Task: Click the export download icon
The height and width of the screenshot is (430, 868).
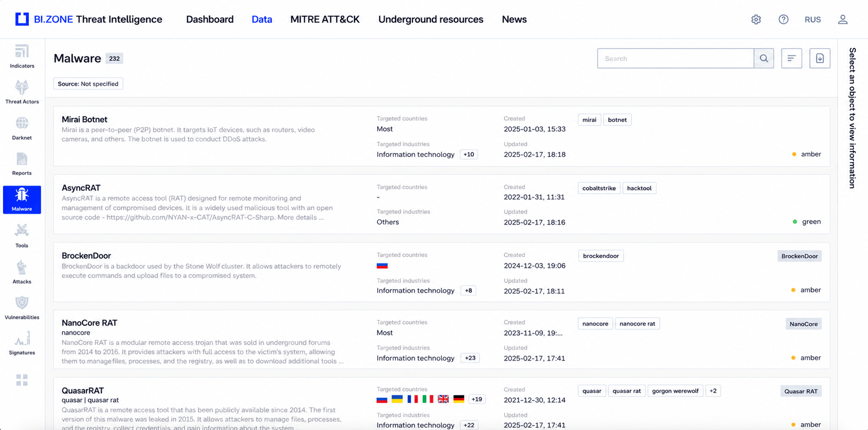Action: coord(820,58)
